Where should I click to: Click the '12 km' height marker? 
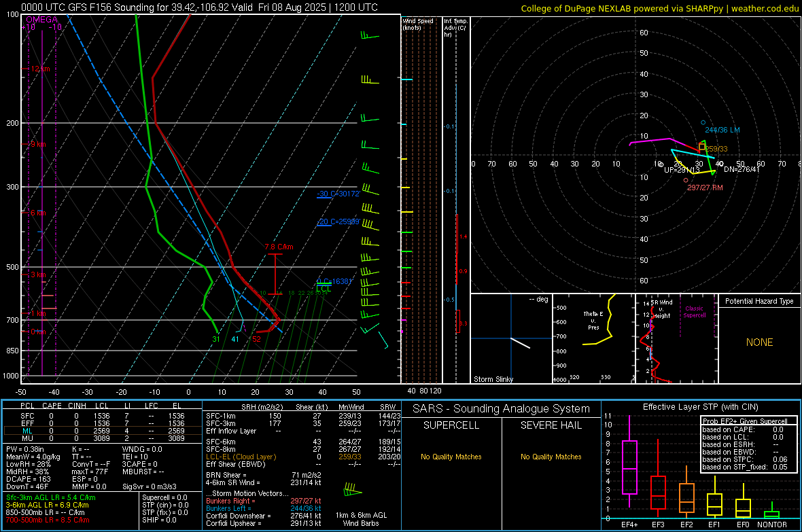40,69
